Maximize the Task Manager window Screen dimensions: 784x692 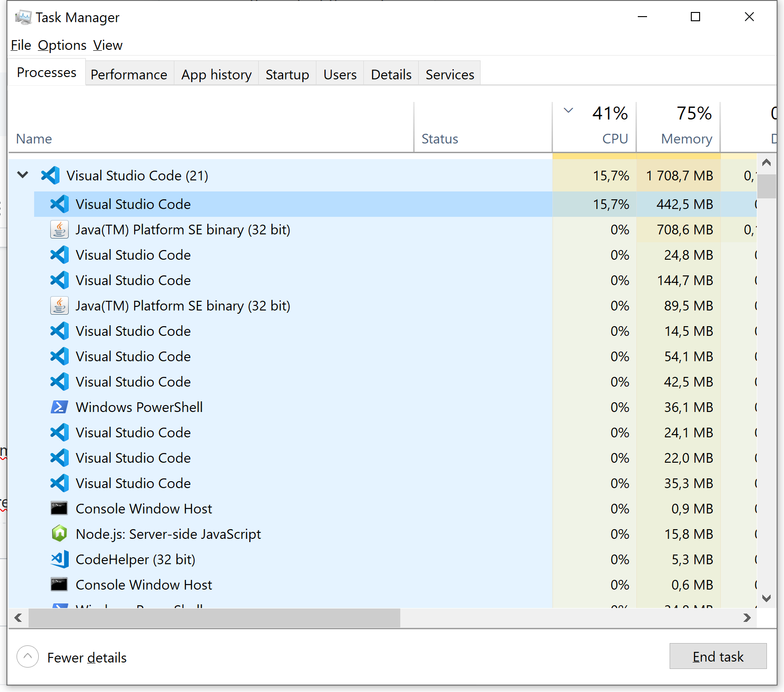click(695, 17)
